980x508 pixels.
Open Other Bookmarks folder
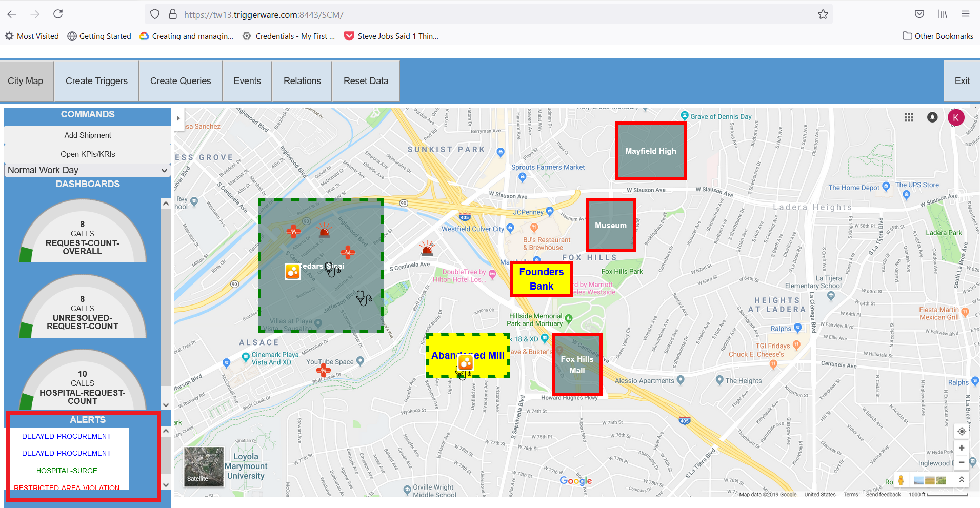tap(938, 36)
